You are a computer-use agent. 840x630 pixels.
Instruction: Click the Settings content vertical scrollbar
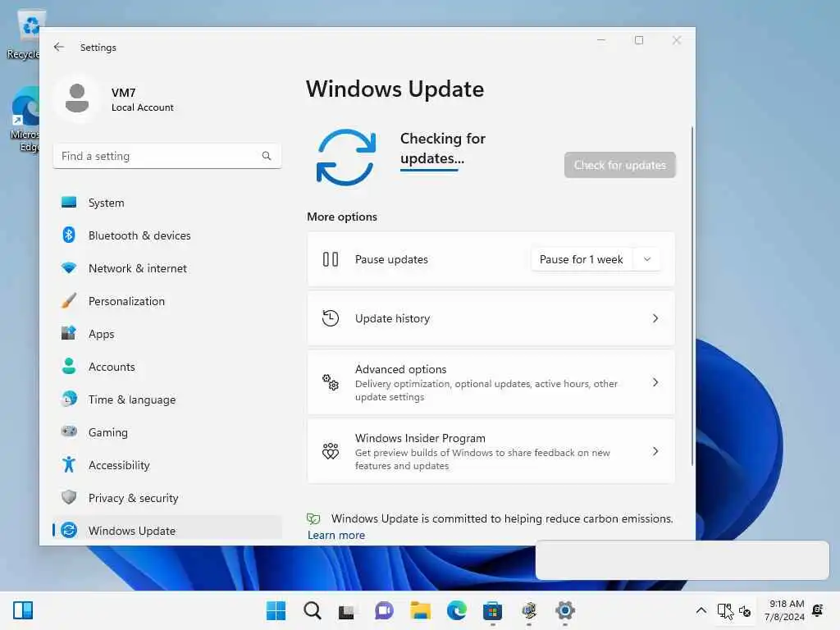pyautogui.click(x=692, y=295)
